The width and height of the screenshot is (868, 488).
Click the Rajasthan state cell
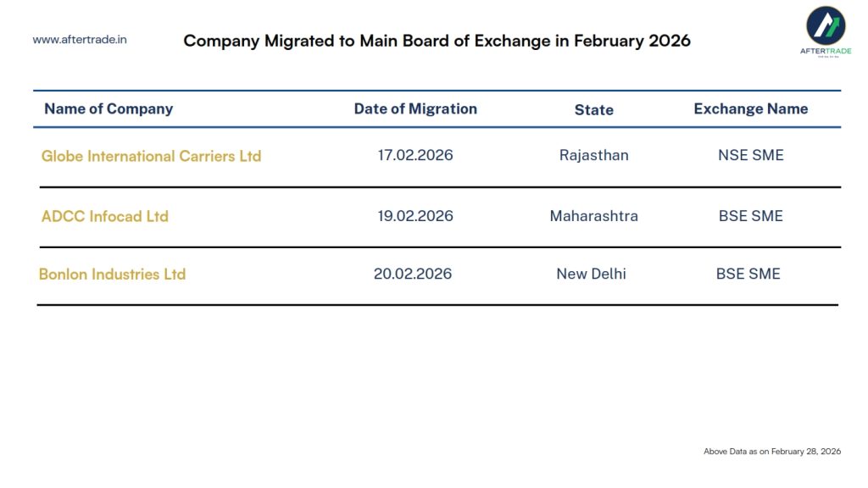[593, 155]
